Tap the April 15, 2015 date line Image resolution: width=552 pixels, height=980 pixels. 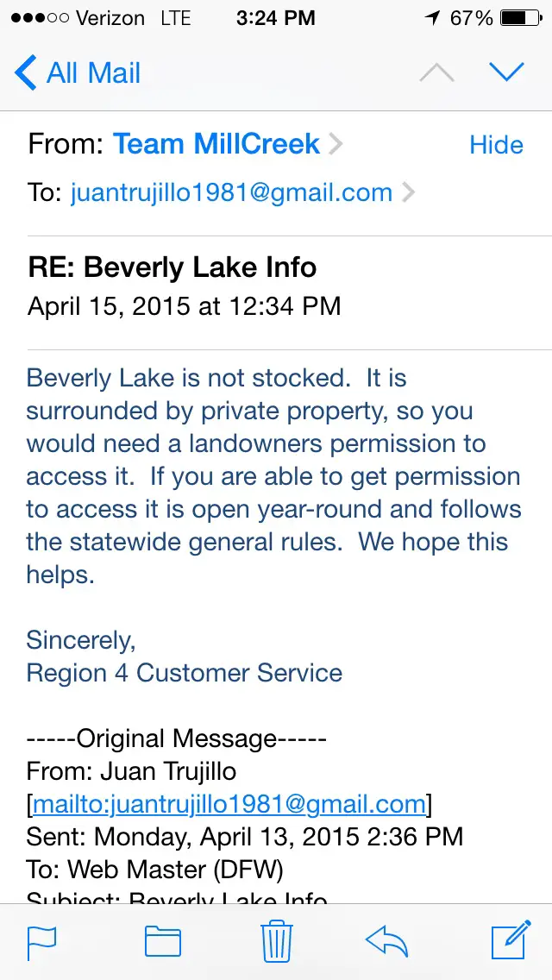[185, 306]
